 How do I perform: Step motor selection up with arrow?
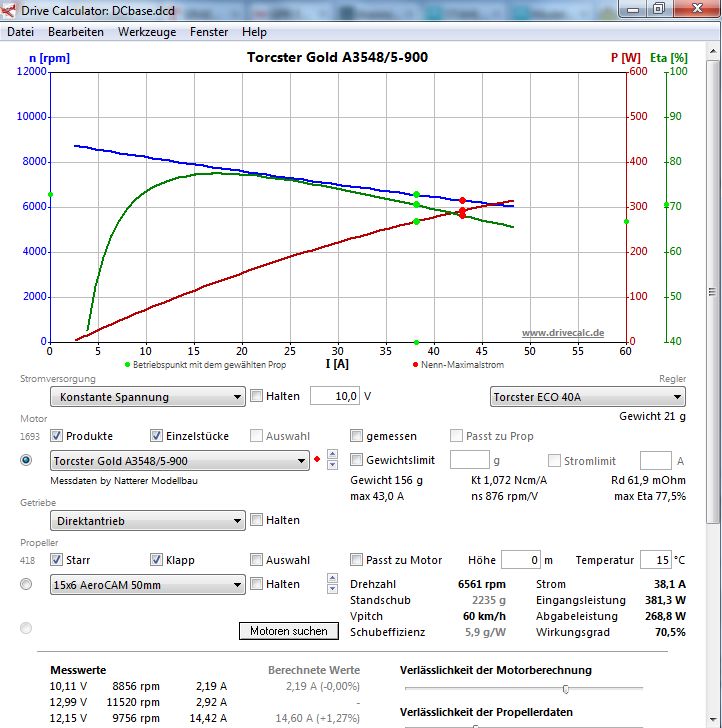pyautogui.click(x=332, y=454)
